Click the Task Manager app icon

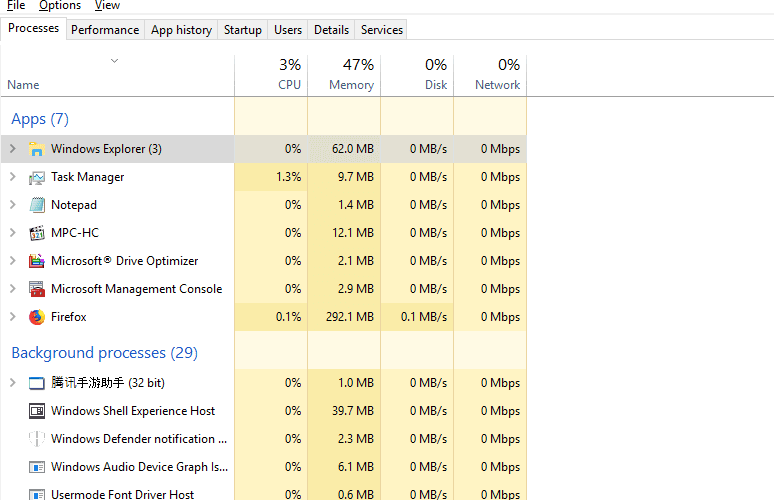click(37, 177)
